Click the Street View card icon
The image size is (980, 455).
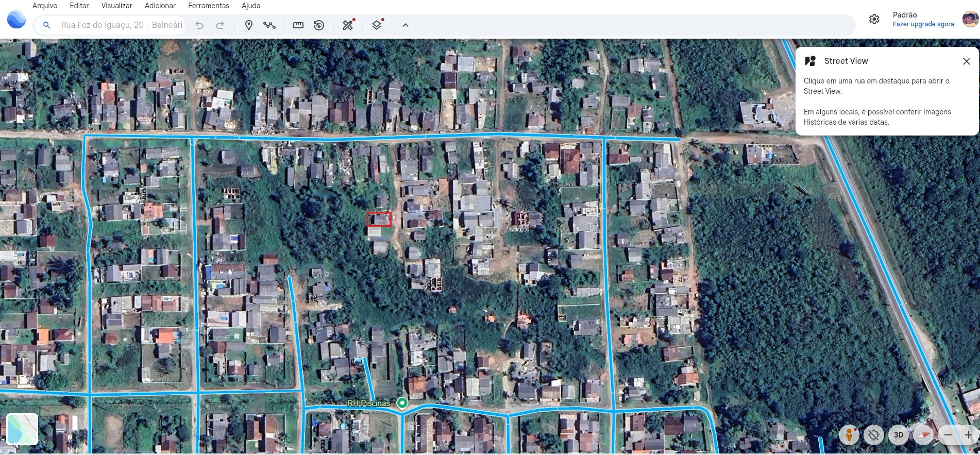810,61
